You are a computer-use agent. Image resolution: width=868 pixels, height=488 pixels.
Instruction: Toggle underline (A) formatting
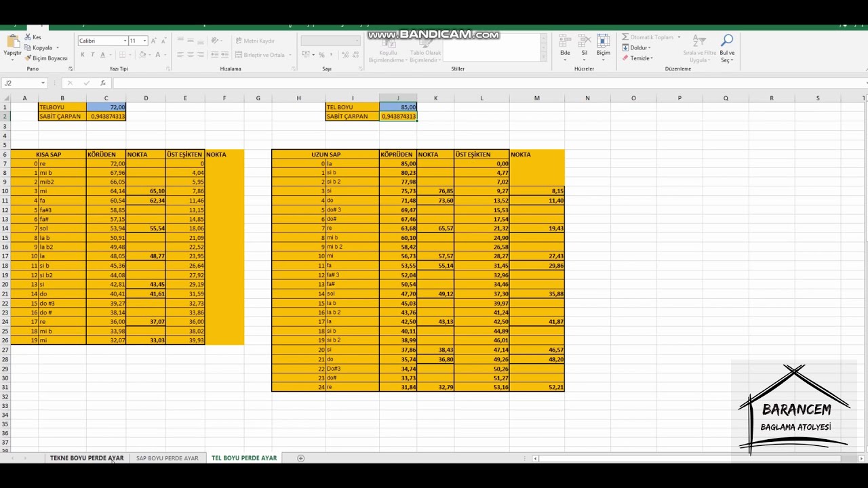pyautogui.click(x=102, y=55)
